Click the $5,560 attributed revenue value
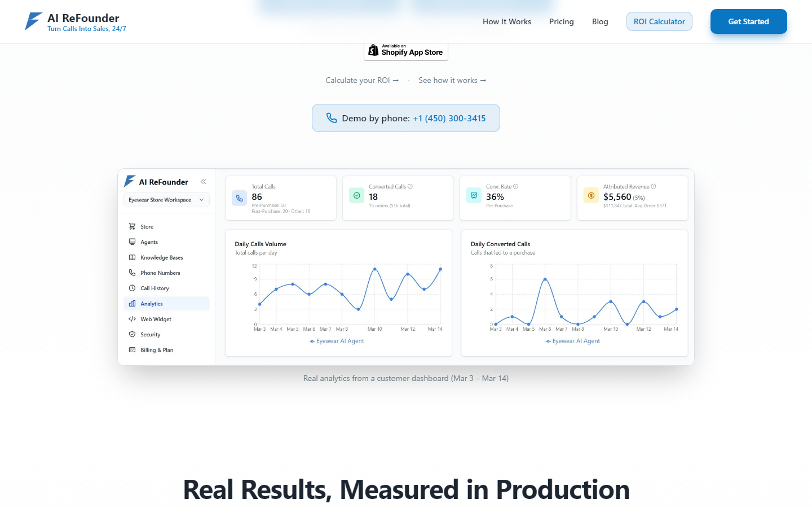812x508 pixels. 617,196
